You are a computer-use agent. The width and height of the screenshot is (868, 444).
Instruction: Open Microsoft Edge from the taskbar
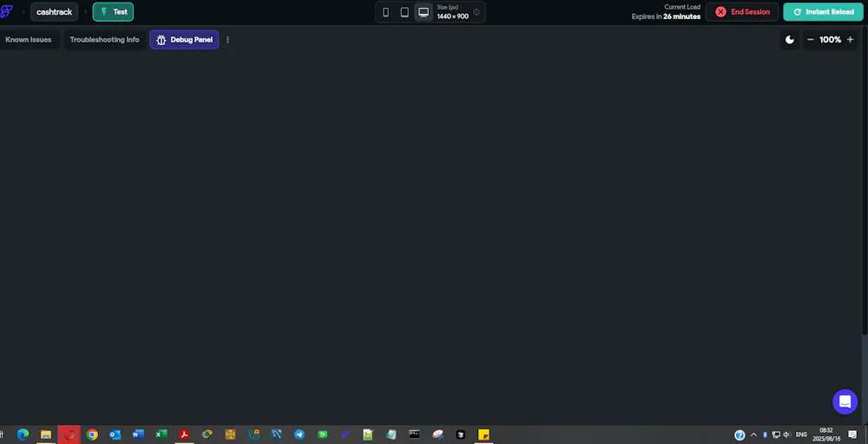point(23,434)
